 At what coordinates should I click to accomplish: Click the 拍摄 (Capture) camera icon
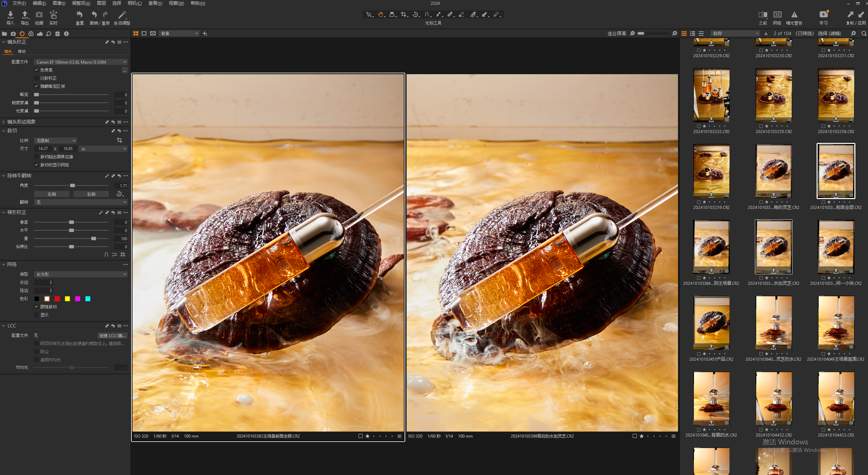point(39,15)
